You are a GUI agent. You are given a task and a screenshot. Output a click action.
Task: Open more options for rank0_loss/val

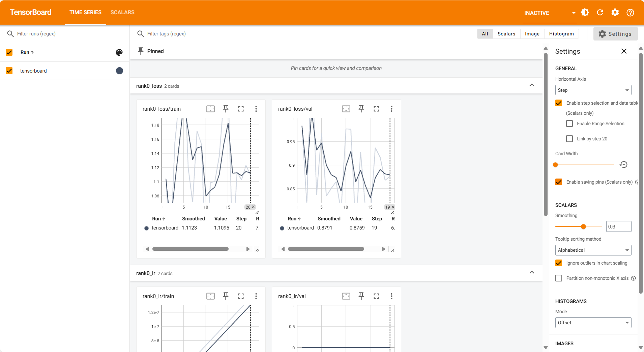[391, 109]
